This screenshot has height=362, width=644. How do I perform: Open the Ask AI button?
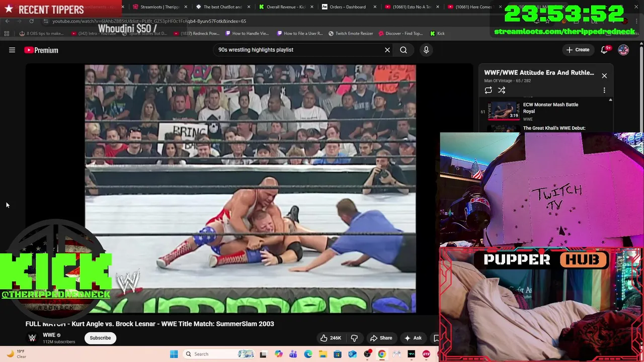click(x=413, y=338)
